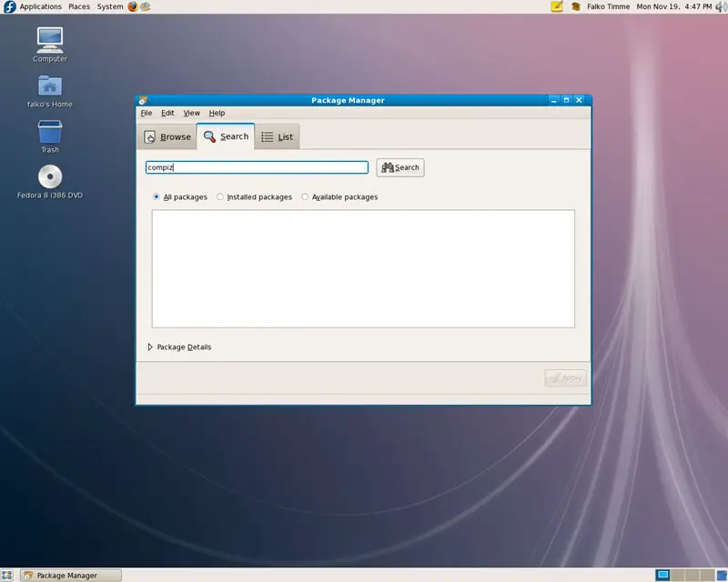Open the Computer desktop icon
This screenshot has height=582, width=728.
(50, 40)
